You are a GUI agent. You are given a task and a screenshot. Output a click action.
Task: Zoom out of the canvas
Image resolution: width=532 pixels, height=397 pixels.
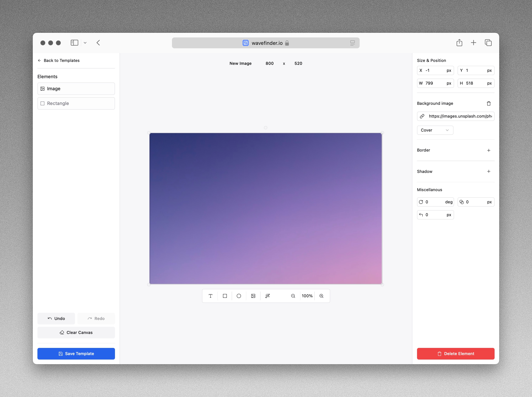coord(293,296)
